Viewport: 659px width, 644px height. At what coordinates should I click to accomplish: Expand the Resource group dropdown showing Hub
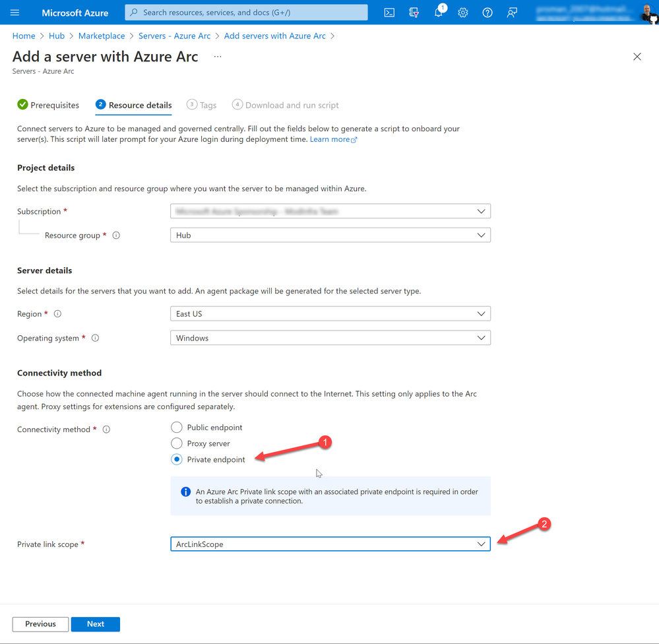[330, 236]
